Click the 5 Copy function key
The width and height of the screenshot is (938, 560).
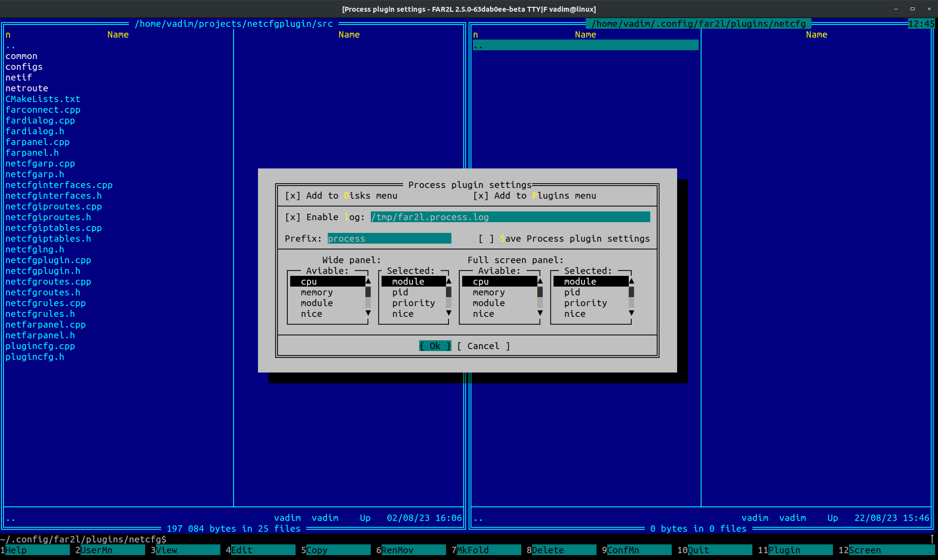click(x=336, y=550)
